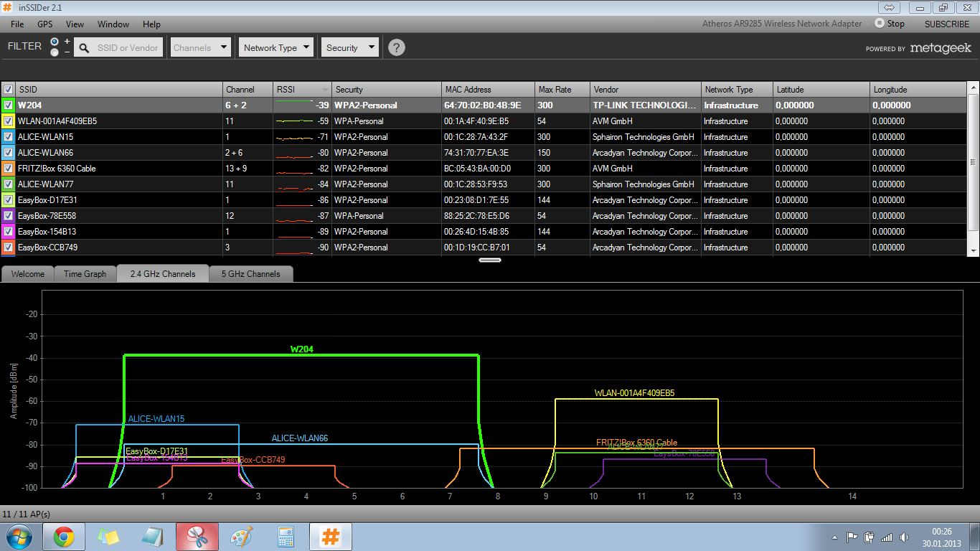
Task: Open the Help menu
Action: tap(151, 24)
